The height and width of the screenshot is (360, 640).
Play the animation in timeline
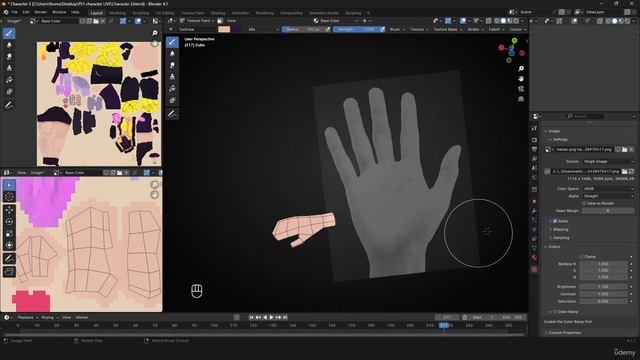pos(271,317)
